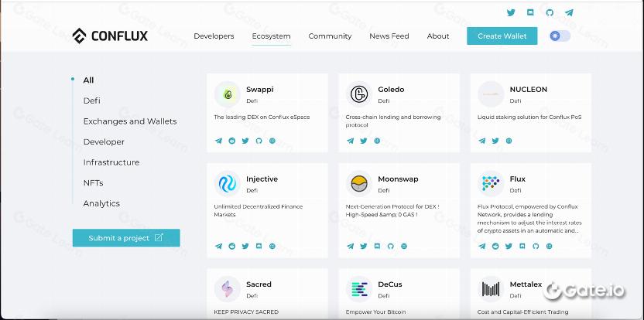Viewport: 644px width, 320px height.
Task: Open the Moonswap project logo
Action: point(359,184)
